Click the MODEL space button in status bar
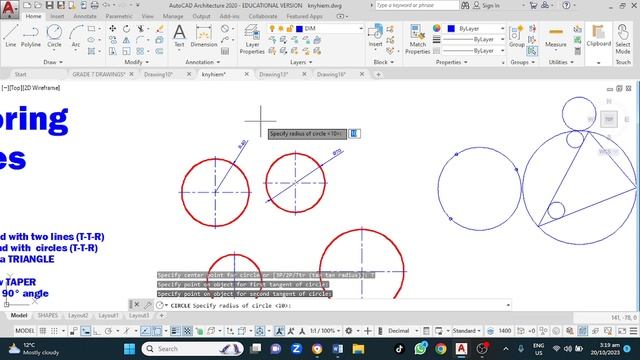The width and height of the screenshot is (640, 360). click(24, 331)
